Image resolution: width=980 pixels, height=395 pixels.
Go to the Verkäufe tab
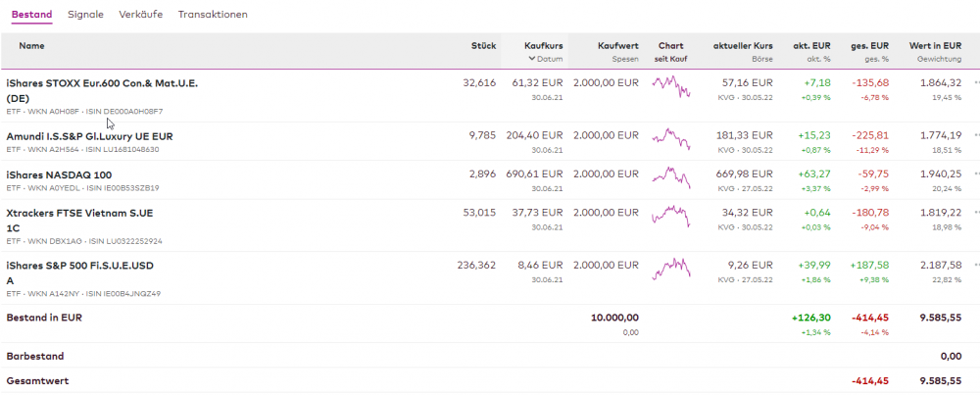141,15
